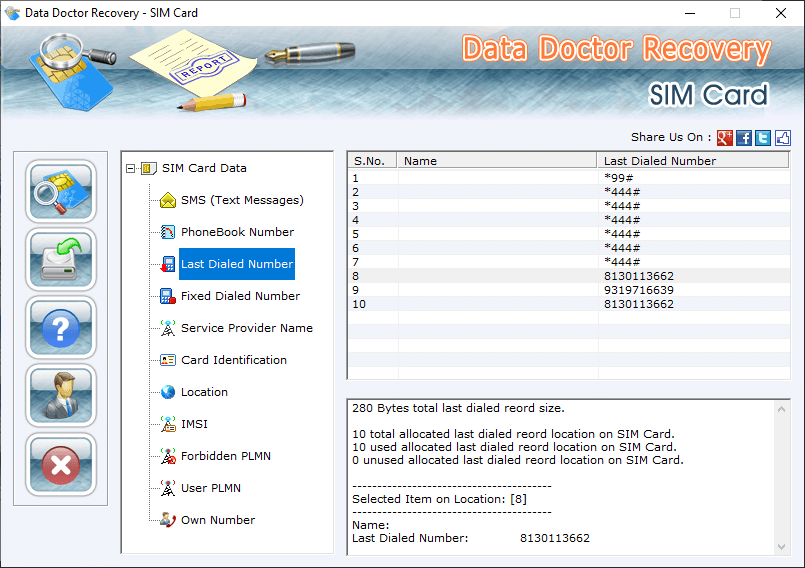Click details pane scrollbar up arrow

(x=781, y=409)
